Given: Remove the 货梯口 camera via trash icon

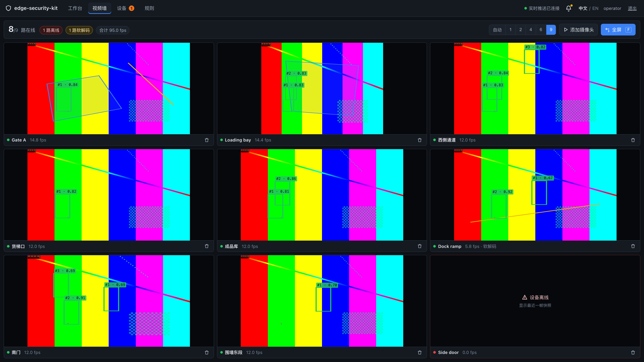Looking at the screenshot, I should [207, 246].
